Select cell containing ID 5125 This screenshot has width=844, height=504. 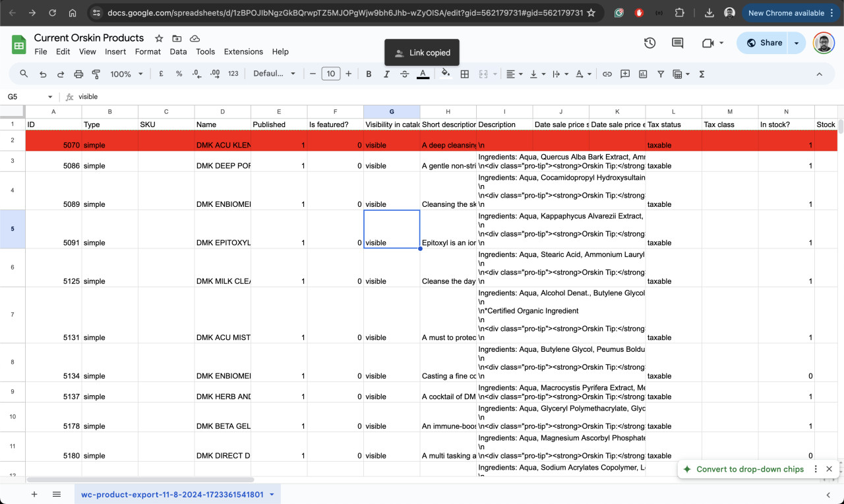click(53, 267)
